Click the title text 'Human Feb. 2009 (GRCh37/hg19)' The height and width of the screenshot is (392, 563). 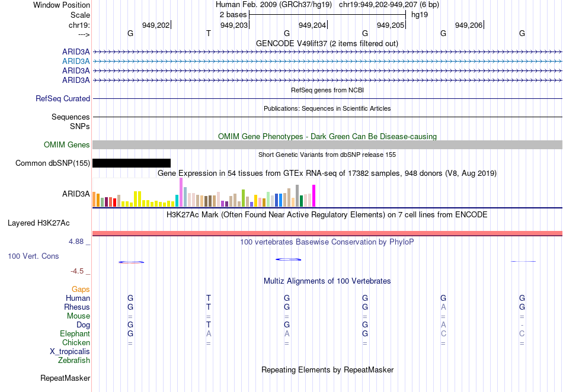pyautogui.click(x=274, y=5)
